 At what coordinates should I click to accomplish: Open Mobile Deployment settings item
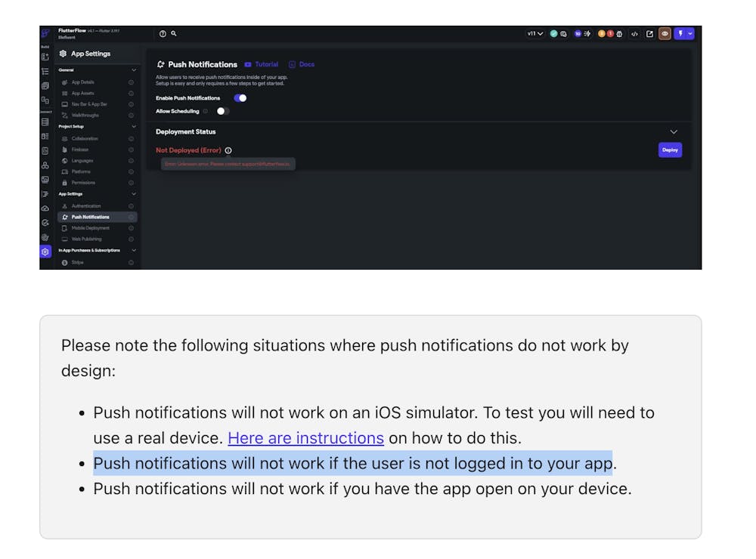tap(90, 228)
